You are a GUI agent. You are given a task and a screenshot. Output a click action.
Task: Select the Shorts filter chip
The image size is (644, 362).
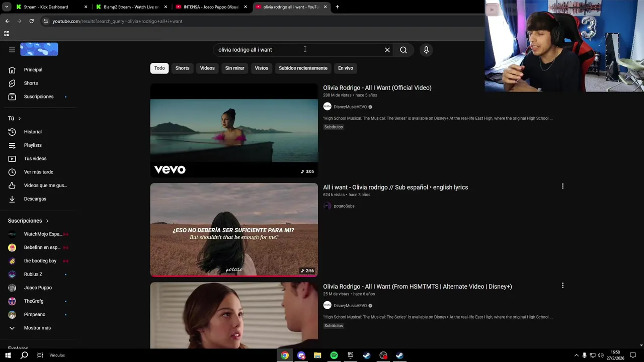(x=182, y=68)
